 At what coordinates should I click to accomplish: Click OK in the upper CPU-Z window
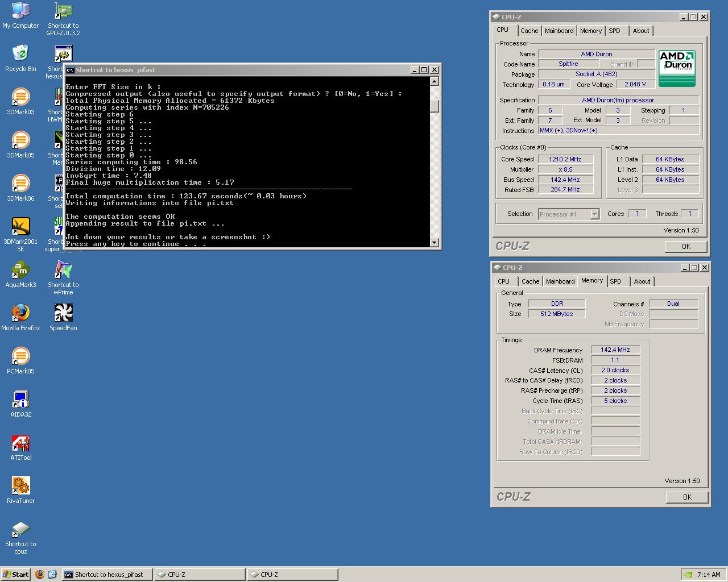686,246
